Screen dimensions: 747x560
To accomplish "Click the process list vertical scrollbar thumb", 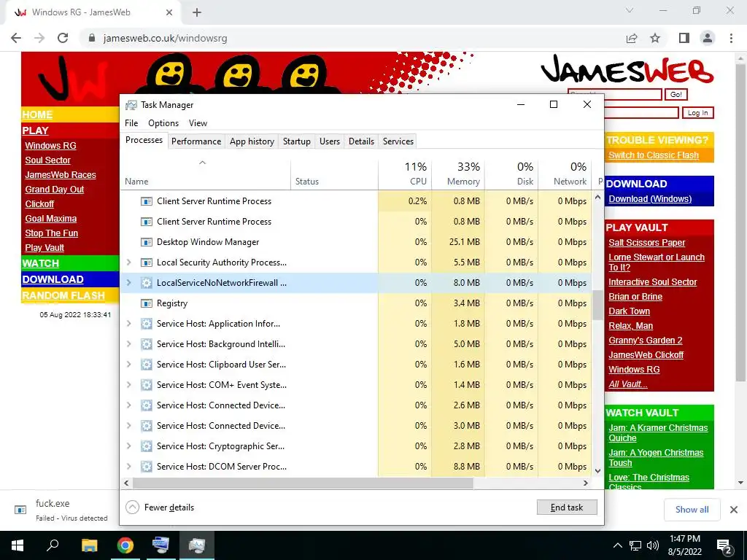I will (597, 306).
